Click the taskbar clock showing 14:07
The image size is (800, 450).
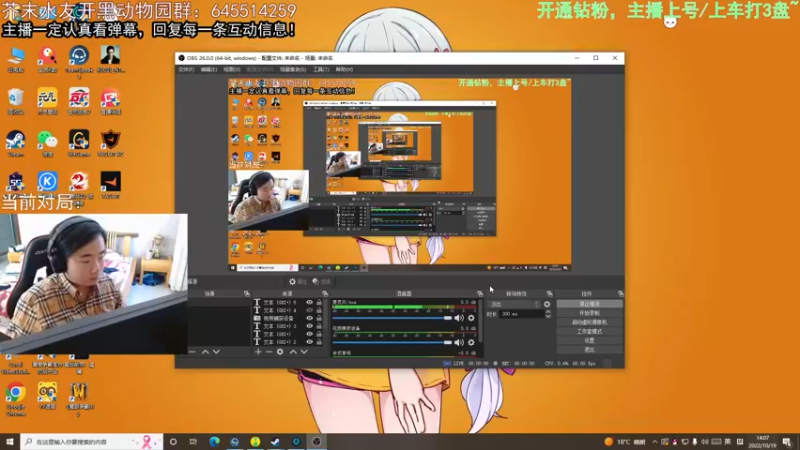pos(762,441)
